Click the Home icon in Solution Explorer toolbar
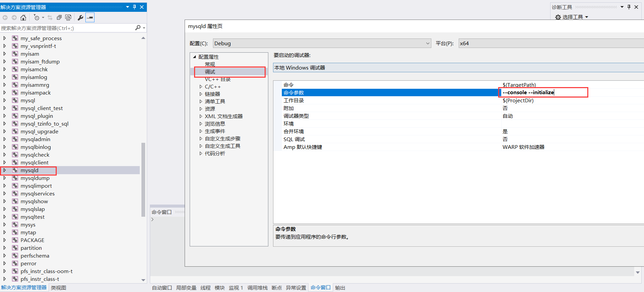644x292 pixels. [23, 18]
